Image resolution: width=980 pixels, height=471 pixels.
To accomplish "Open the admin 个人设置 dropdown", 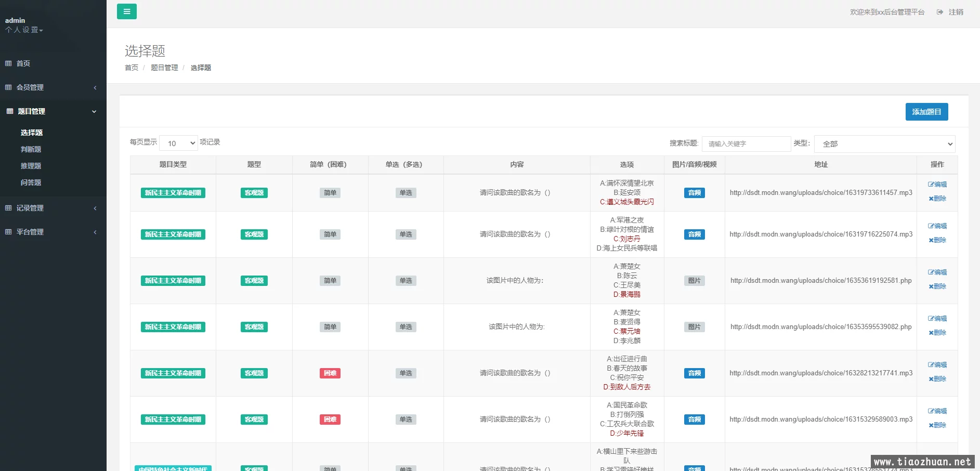I will pyautogui.click(x=24, y=30).
